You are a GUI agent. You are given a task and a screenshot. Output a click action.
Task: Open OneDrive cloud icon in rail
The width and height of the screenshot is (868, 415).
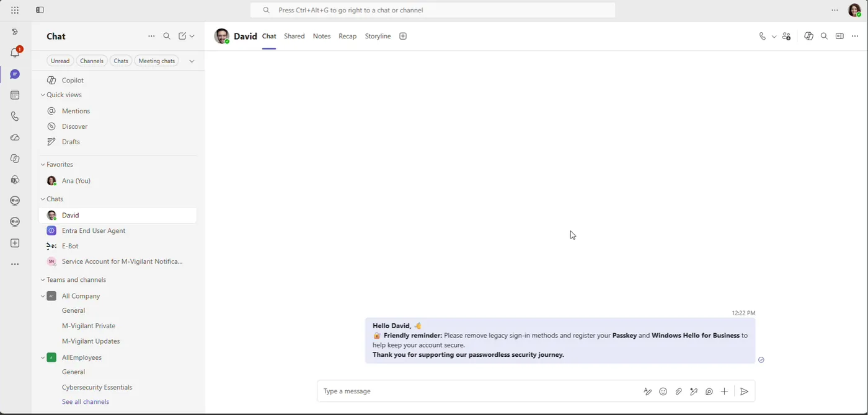[x=15, y=138]
